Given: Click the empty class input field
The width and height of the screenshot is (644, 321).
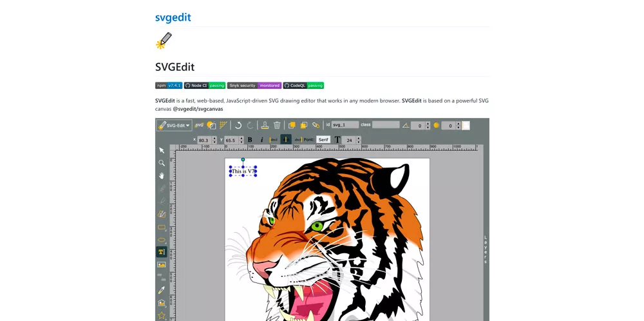Looking at the screenshot, I should [x=386, y=124].
